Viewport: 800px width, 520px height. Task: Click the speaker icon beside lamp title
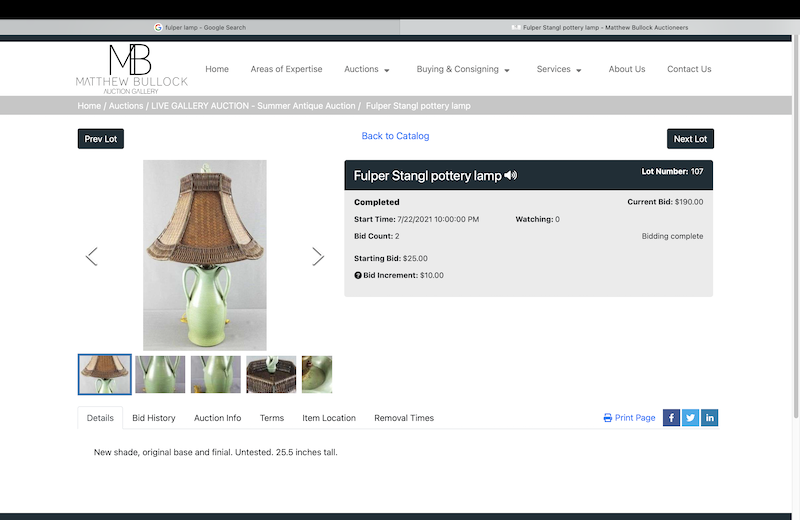coord(511,176)
